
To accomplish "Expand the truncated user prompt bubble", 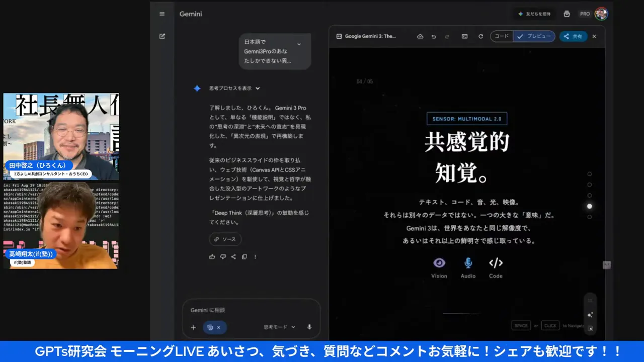I will 298,44.
